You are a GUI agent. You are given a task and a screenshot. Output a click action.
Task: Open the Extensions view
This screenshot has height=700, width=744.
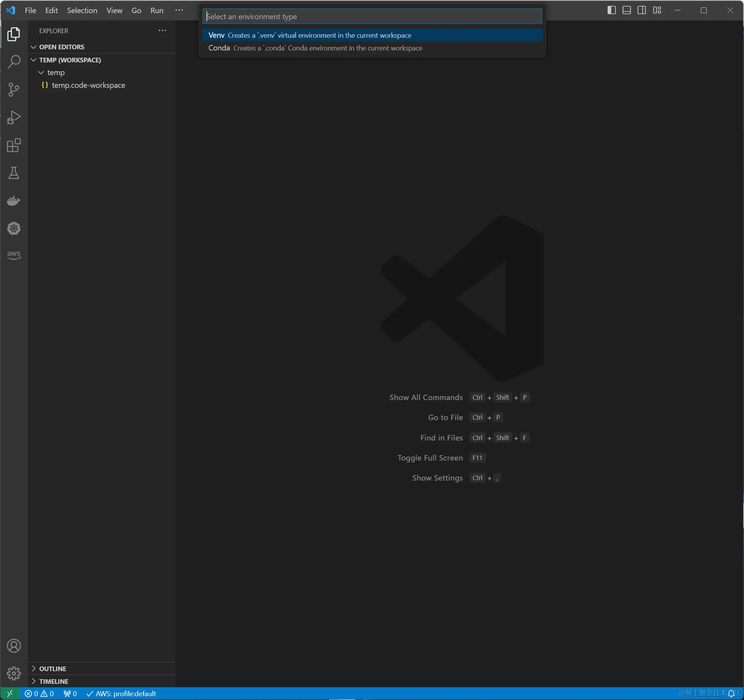(13, 146)
